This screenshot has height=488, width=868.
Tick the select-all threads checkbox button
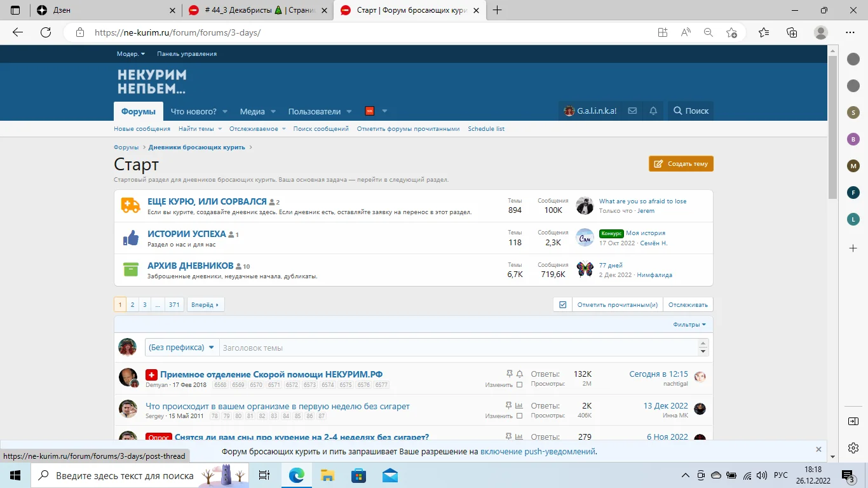pos(562,305)
